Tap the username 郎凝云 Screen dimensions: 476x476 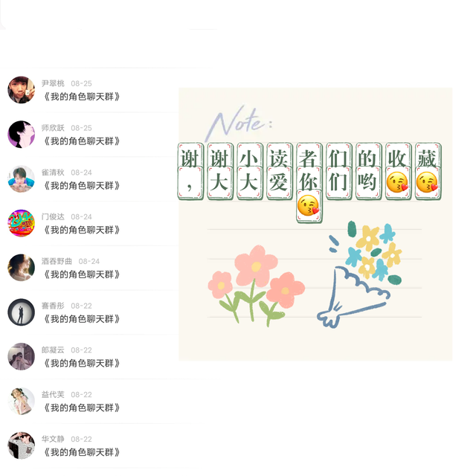[x=53, y=350]
